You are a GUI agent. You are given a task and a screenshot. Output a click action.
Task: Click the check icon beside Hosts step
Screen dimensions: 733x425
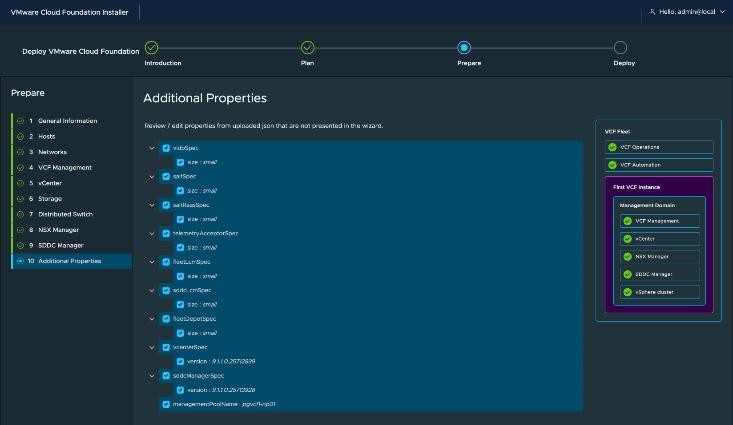(x=20, y=137)
